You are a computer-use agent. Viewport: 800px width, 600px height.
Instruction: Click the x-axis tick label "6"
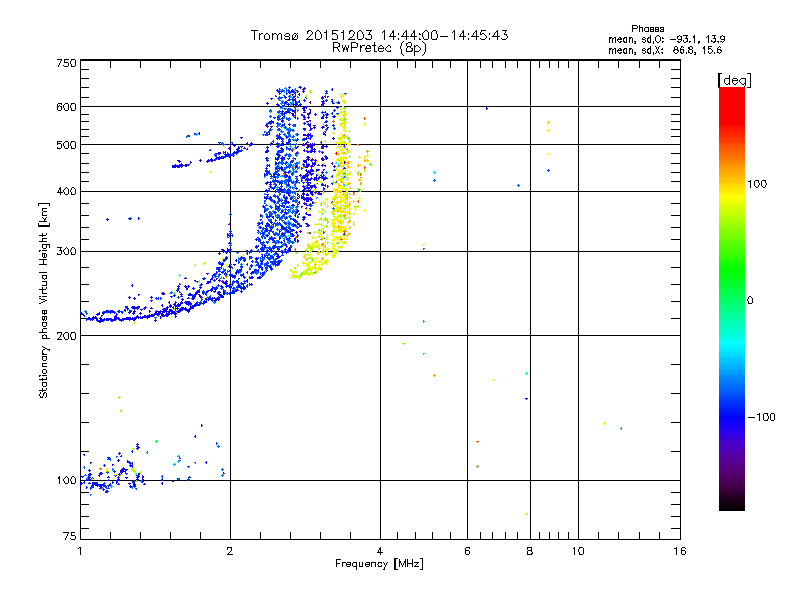click(467, 551)
